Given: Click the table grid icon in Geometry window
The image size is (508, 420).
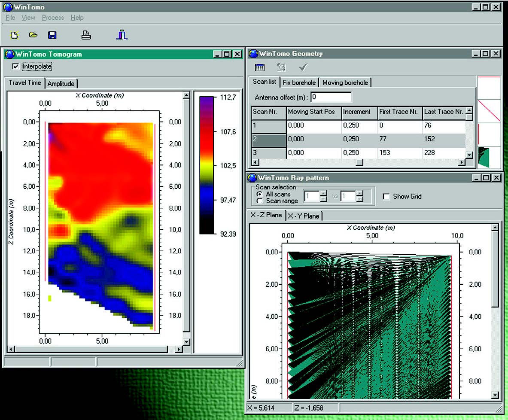Looking at the screenshot, I should 259,68.
